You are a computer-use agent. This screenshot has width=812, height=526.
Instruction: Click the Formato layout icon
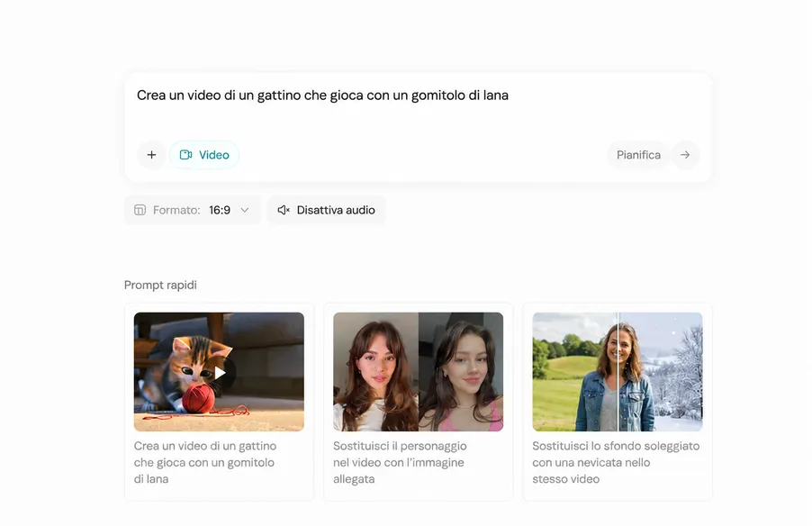point(140,210)
